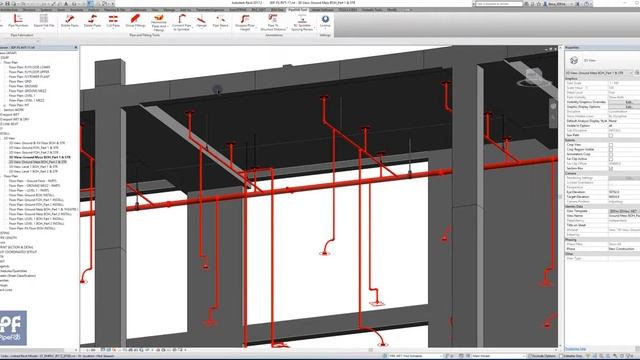Toggle the Crop View checkbox
The width and height of the screenshot is (640, 360).
[611, 145]
